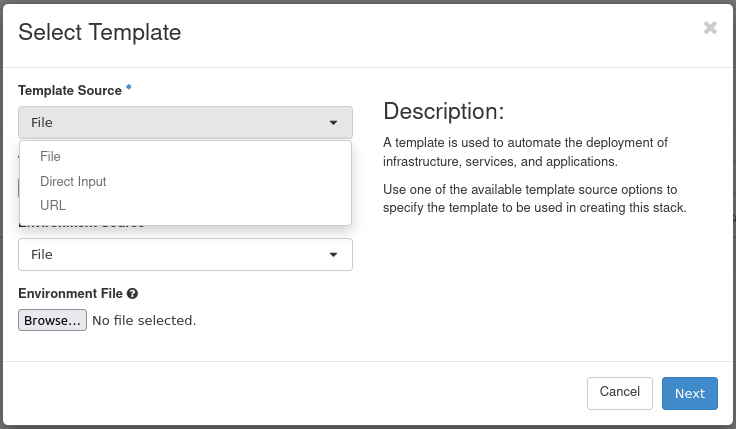Collapse the Template Source select box
The image size is (736, 429).
[x=185, y=123]
